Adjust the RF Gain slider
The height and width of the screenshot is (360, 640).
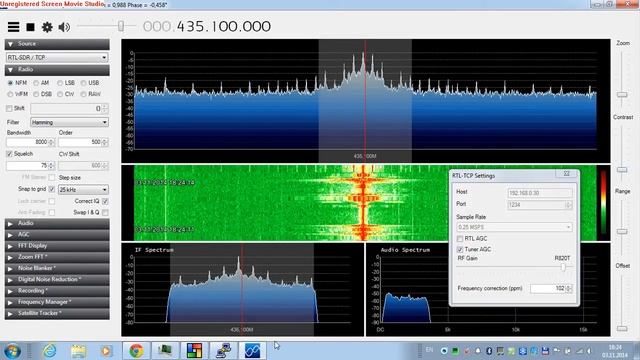(x=563, y=267)
